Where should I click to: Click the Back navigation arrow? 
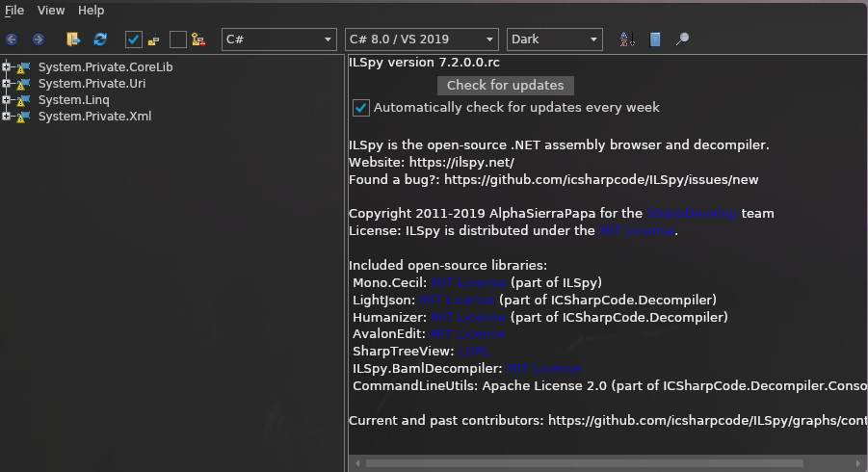[x=12, y=39]
